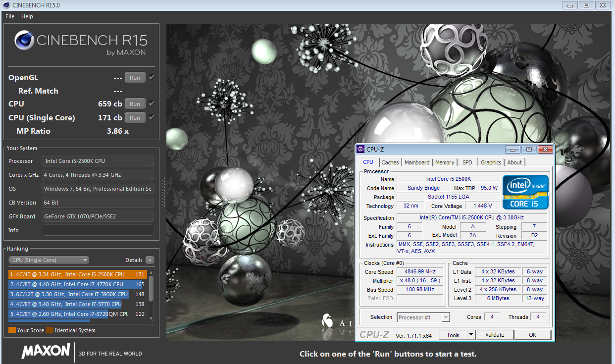Run the OpenGL benchmark test
Screen dimensions: 615x364
[135, 78]
